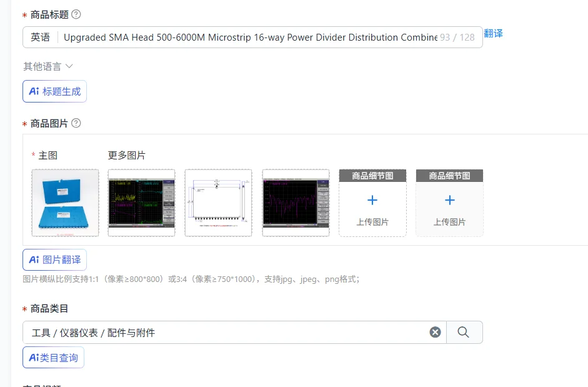Clear the selected 商品类目 value
588x387 pixels.
coord(435,332)
